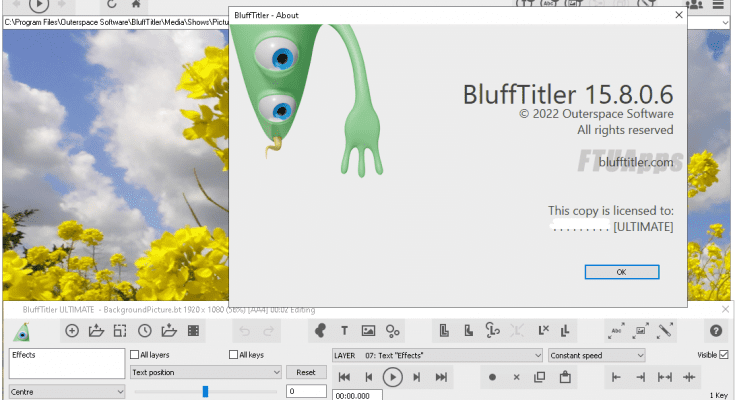Click the value field showing 0
Viewport: 735px width, 400px height.
coord(306,391)
